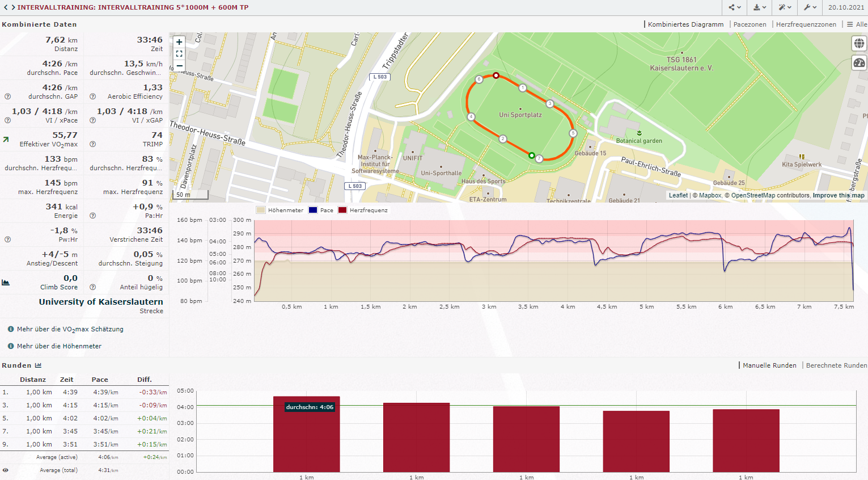Viewport: 868px width, 480px height.
Task: Expand the wrench tools dropdown
Action: coord(810,7)
